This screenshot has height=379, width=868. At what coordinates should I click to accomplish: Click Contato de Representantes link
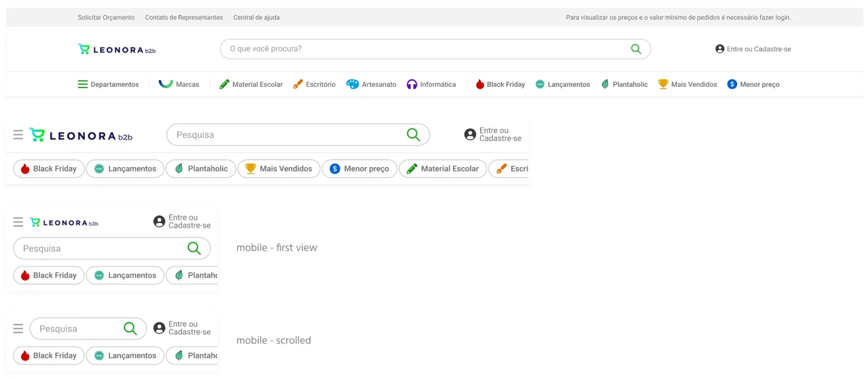[184, 18]
